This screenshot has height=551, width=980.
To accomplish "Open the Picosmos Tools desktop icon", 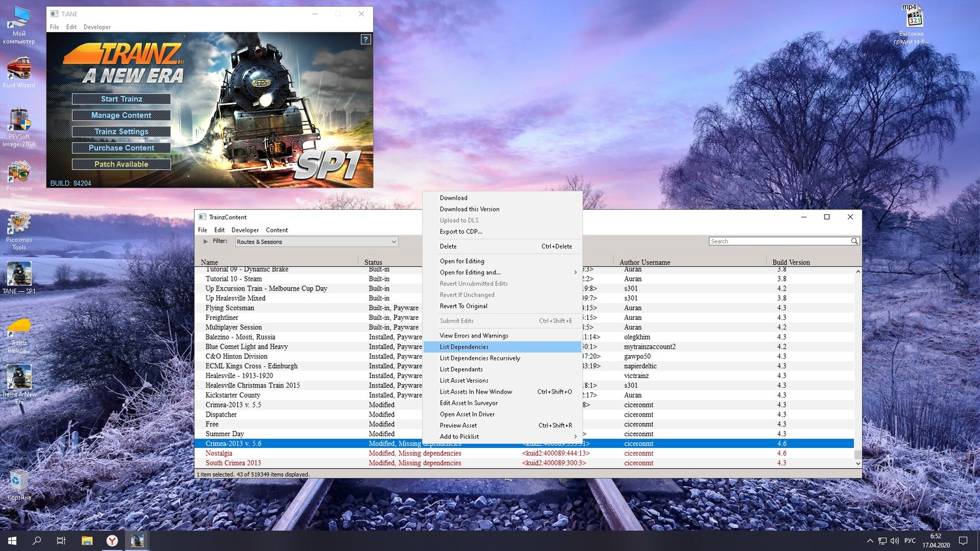I will [19, 231].
